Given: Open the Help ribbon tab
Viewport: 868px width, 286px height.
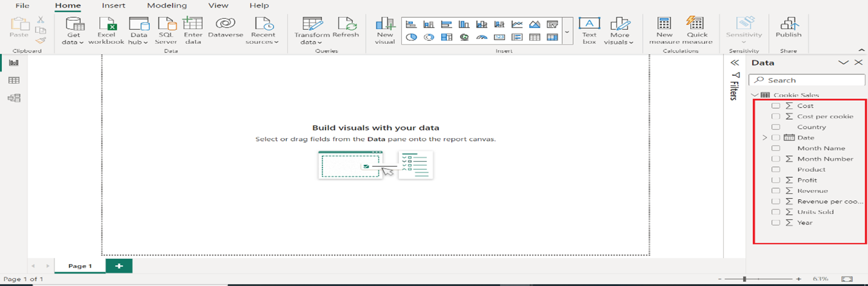Looking at the screenshot, I should click(259, 5).
